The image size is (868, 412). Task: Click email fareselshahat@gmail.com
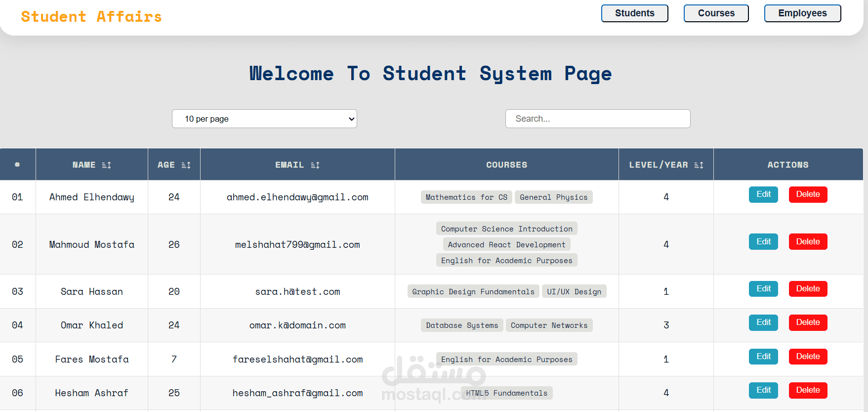[x=297, y=360]
